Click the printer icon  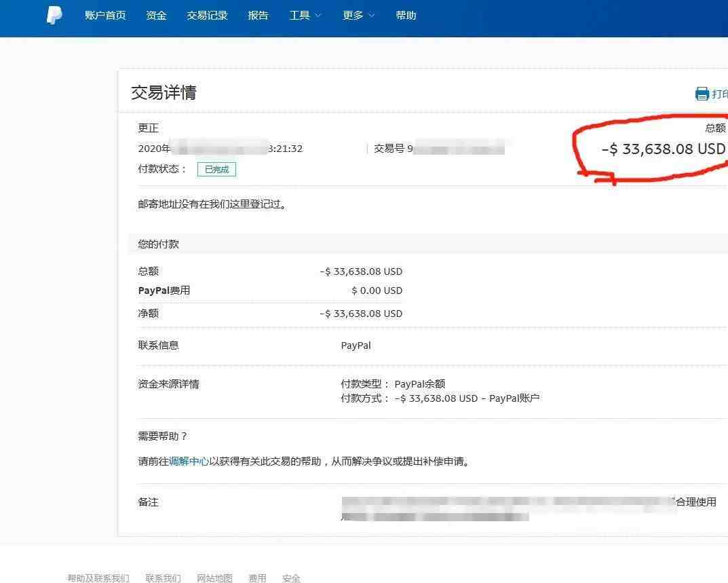click(702, 94)
